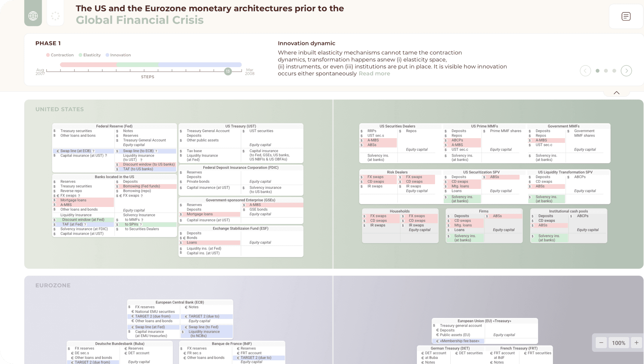Expand the European Central Bank (ECB) box
Image resolution: width=644 pixels, height=364 pixels.
click(x=179, y=302)
